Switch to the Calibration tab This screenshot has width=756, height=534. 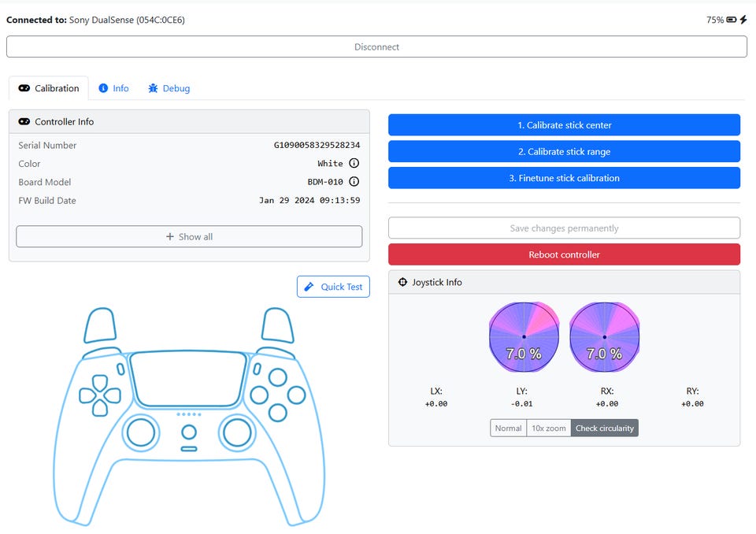click(x=49, y=88)
